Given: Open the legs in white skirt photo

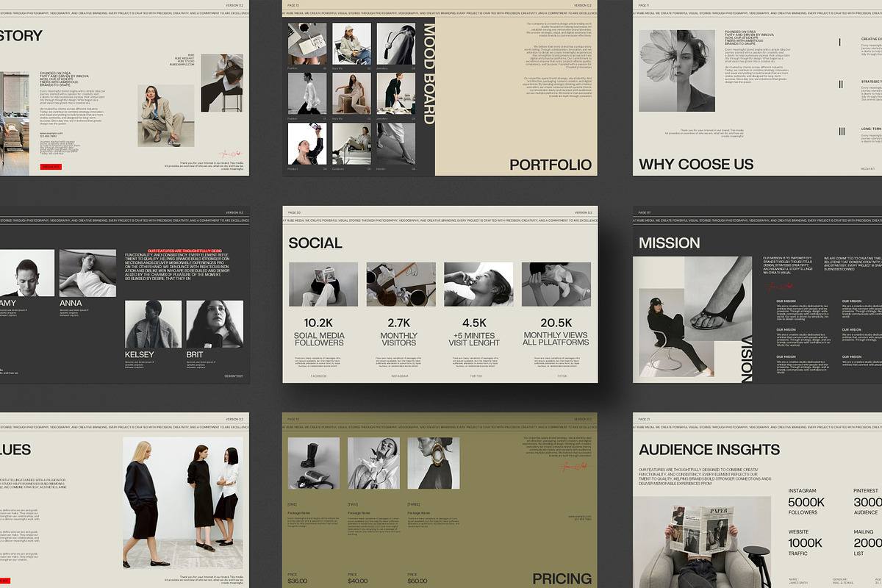Looking at the screenshot, I should click(396, 143).
